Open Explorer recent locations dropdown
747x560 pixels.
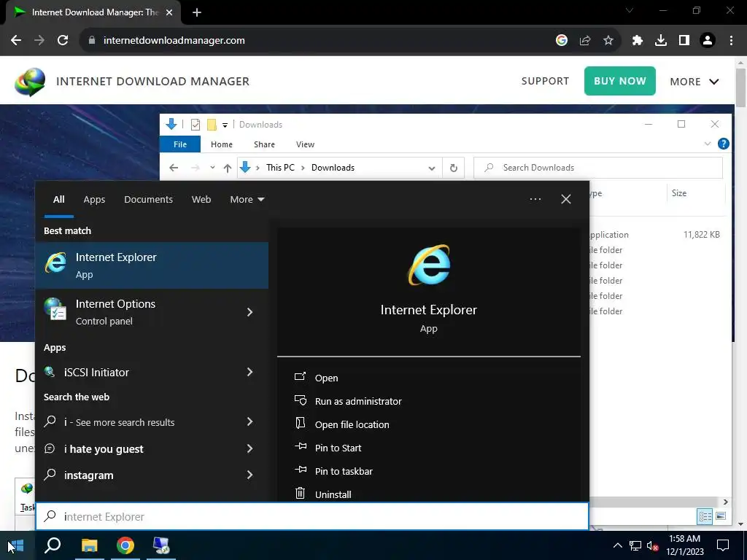click(212, 168)
